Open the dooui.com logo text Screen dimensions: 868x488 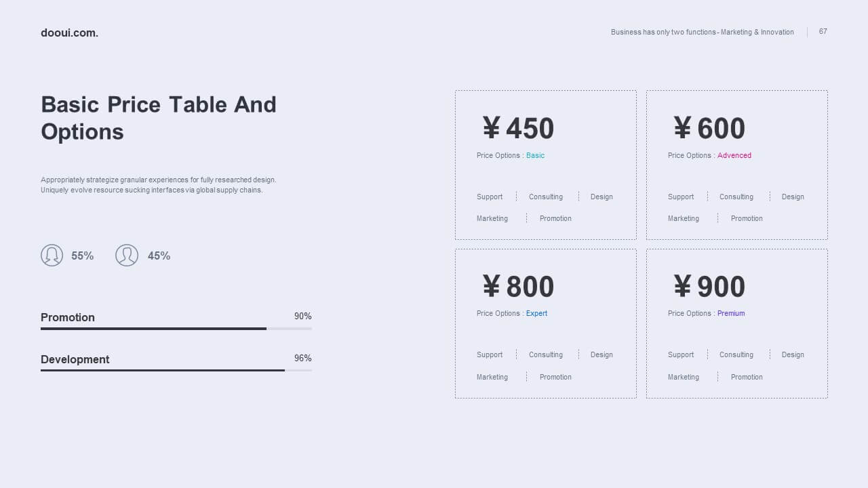click(69, 33)
